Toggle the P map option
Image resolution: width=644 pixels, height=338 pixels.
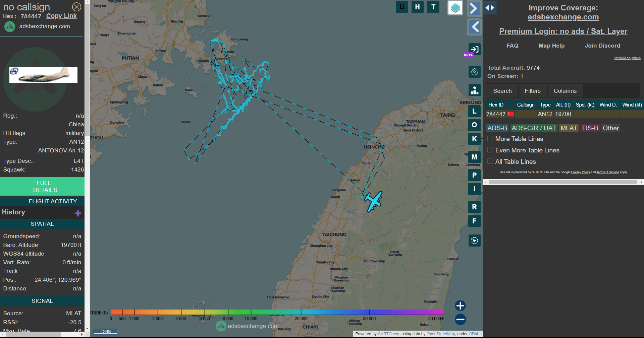[474, 175]
